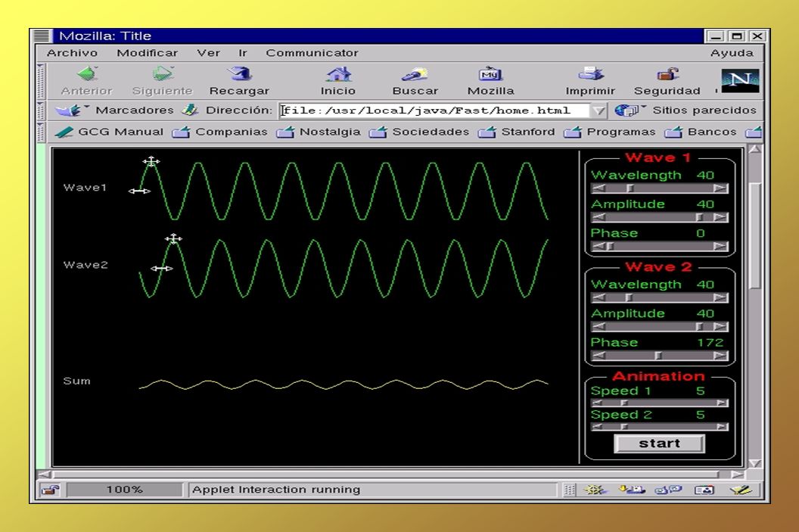Open Sitios parecidos related sites
Viewport: 799px width, 532px height.
coord(686,110)
